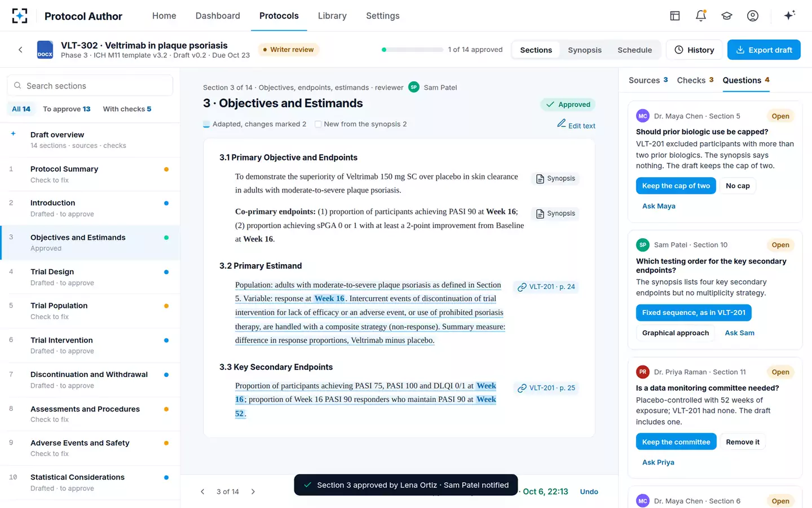
Task: Open the user account icon
Action: coord(753,16)
